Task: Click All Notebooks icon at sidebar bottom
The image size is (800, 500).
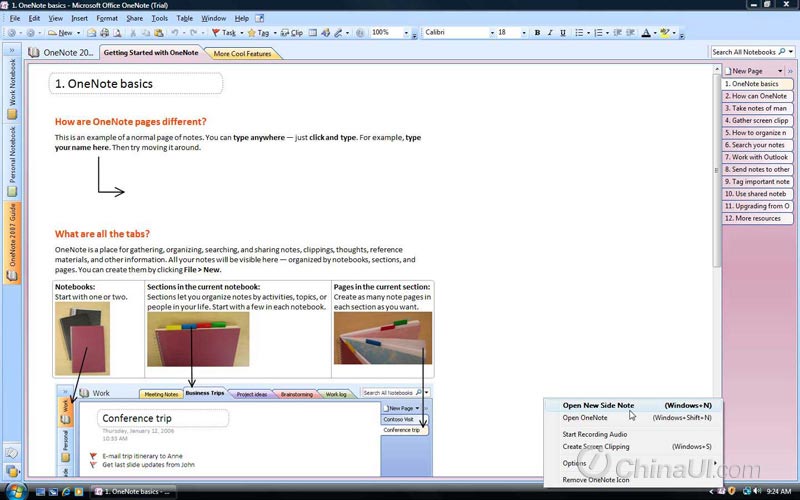Action: click(x=11, y=471)
